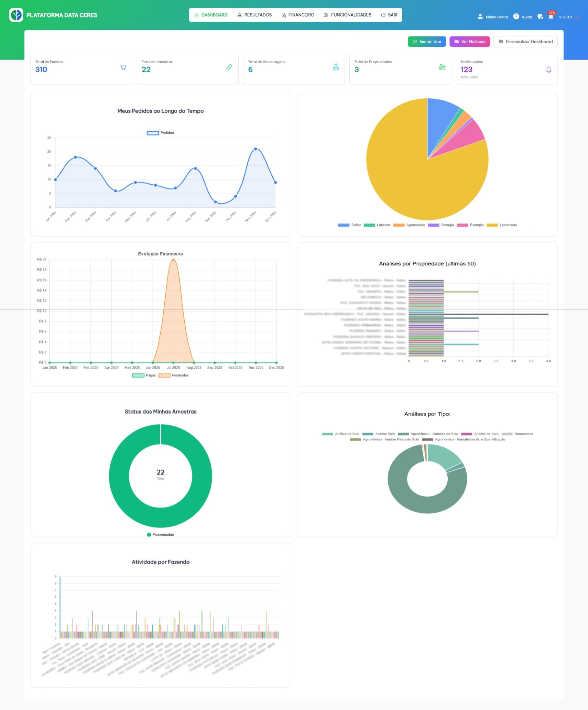This screenshot has height=710, width=588.
Task: Toggle Processadas in the Status das Minhas Amostras legend
Action: click(x=160, y=534)
